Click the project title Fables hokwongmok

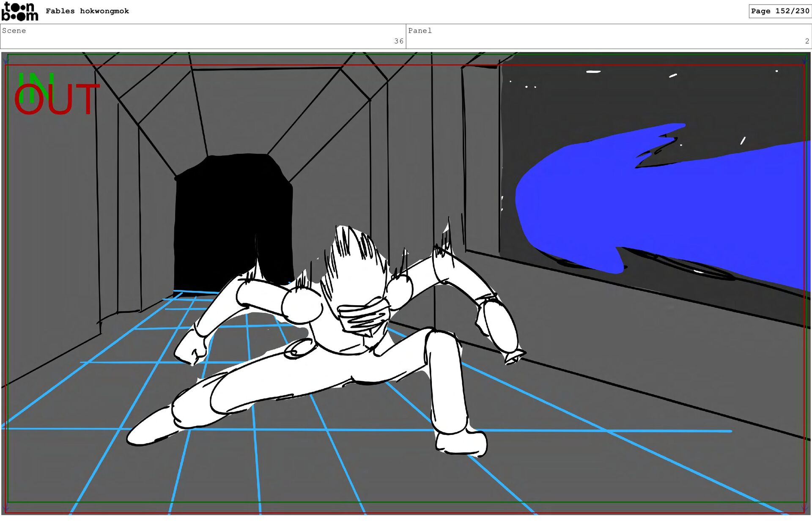pos(87,11)
